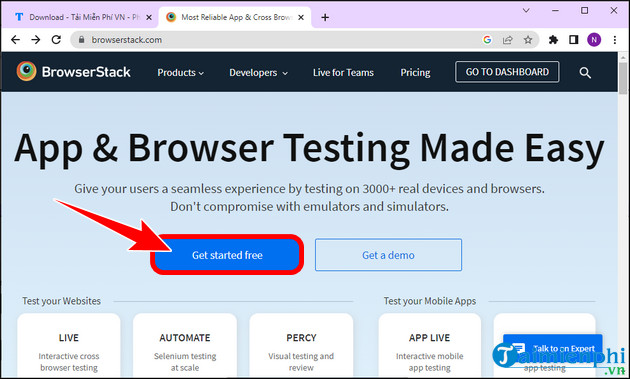630x379 pixels.
Task: Click the Test your Mobile Apps heading
Action: click(x=430, y=301)
